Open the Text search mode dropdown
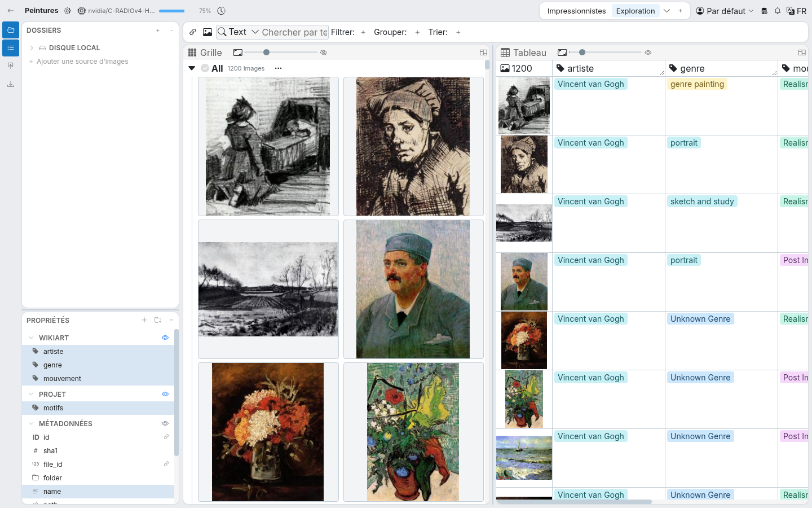Viewport: 812px width, 508px height. click(239, 32)
